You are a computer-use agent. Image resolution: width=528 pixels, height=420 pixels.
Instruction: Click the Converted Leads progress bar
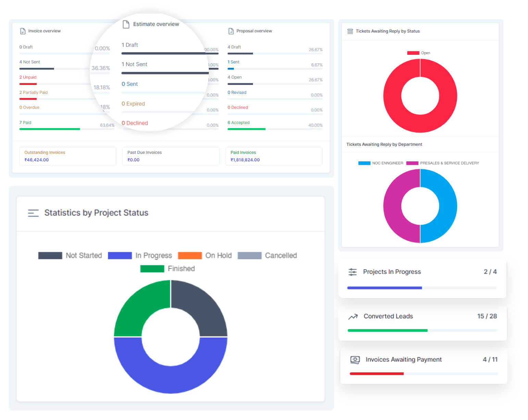click(422, 331)
